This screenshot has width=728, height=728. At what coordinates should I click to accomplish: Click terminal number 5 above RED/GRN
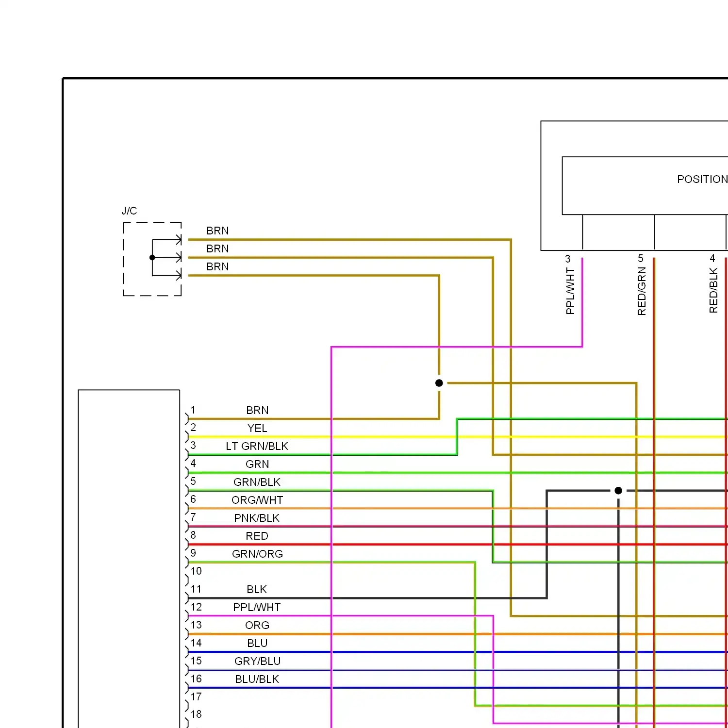641,258
